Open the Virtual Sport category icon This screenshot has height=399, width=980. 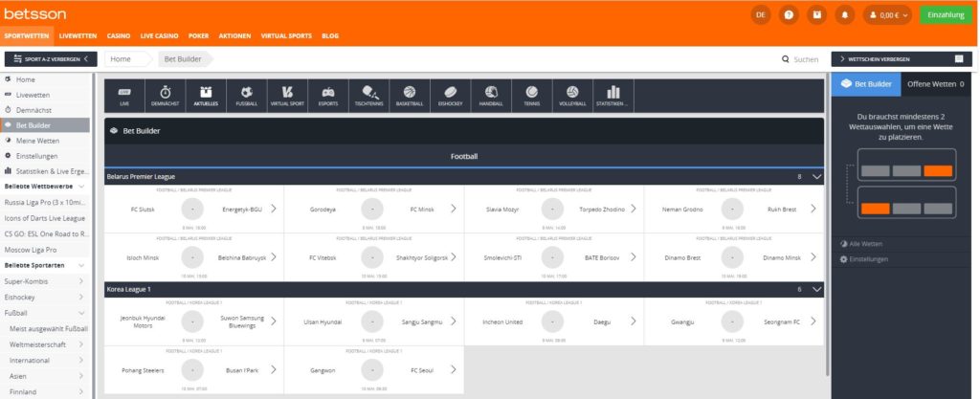pos(287,96)
